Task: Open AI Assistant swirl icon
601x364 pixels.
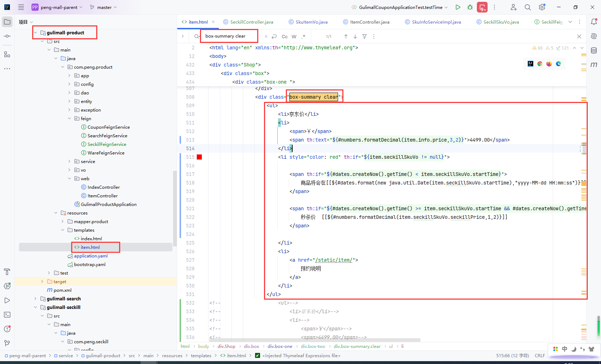Action: pyautogui.click(x=594, y=36)
